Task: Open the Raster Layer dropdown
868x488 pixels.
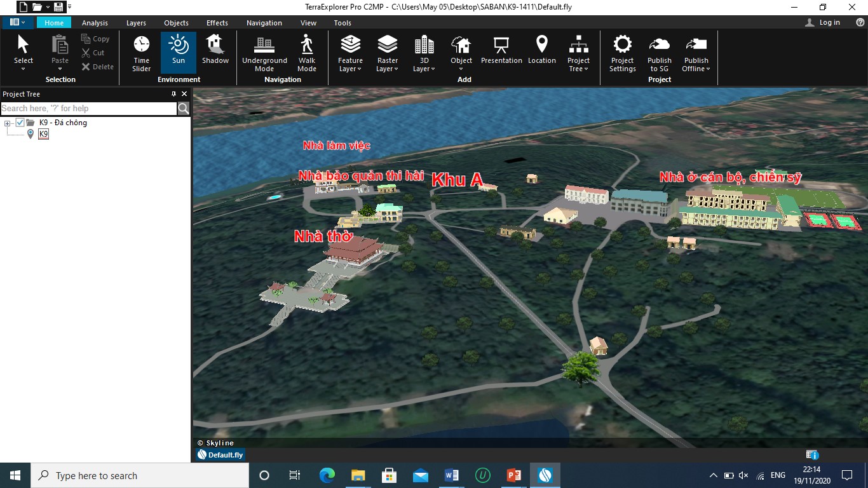Action: [387, 53]
